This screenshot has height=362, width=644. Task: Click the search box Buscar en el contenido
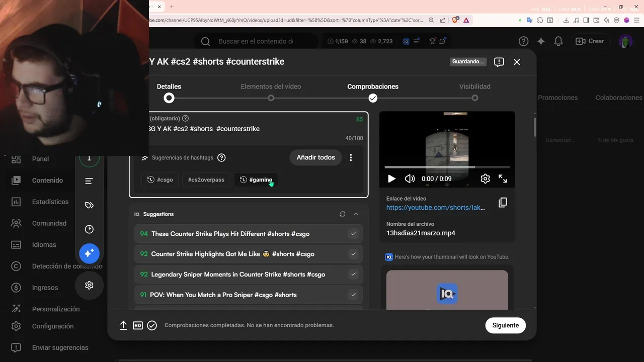tap(256, 41)
